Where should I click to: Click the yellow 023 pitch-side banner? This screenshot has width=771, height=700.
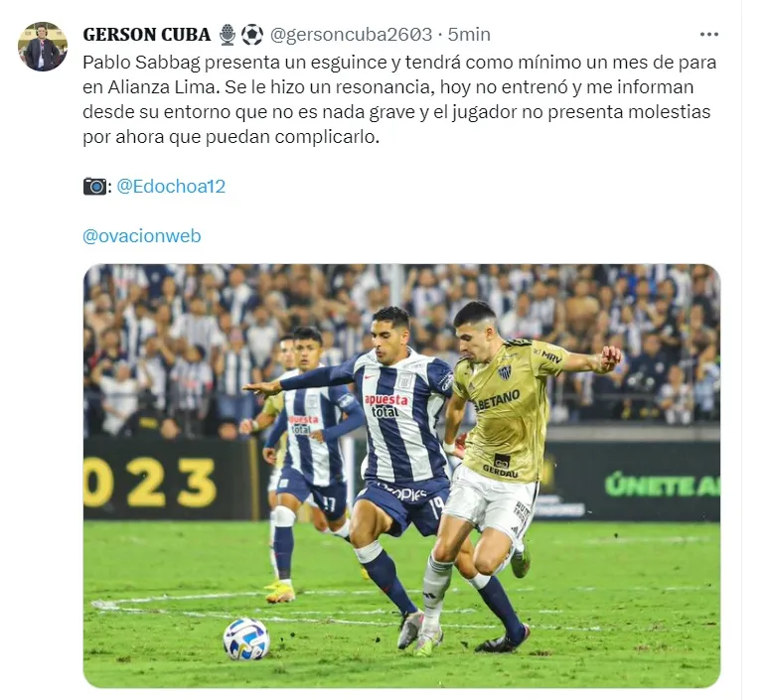(x=150, y=483)
